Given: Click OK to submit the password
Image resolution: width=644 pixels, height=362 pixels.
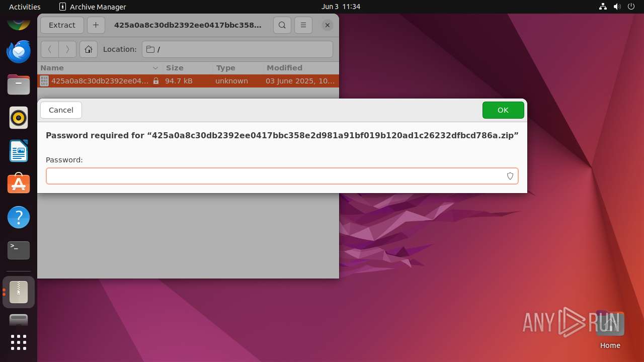Looking at the screenshot, I should coord(503,110).
